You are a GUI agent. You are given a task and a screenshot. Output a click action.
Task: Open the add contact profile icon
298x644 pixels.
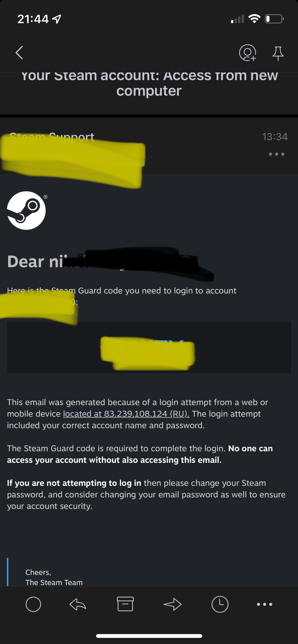coord(247,53)
